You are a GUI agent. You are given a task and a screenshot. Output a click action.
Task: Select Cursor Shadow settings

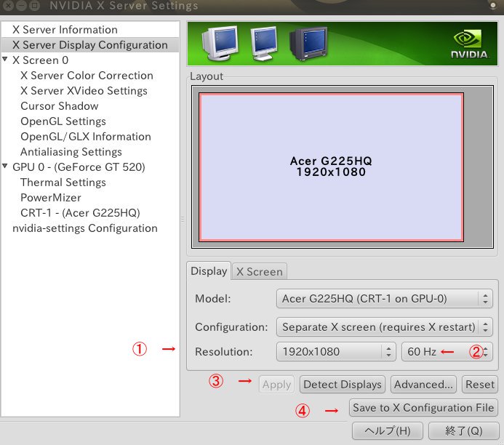60,106
